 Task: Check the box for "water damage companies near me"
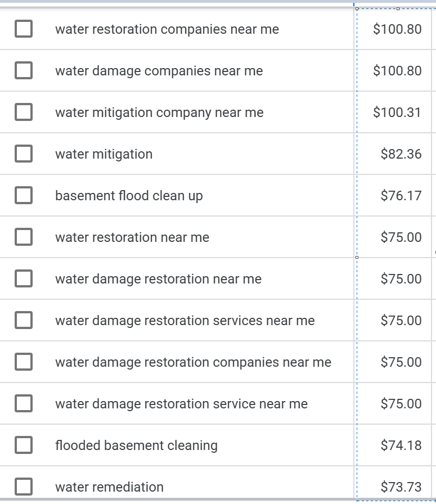point(23,71)
